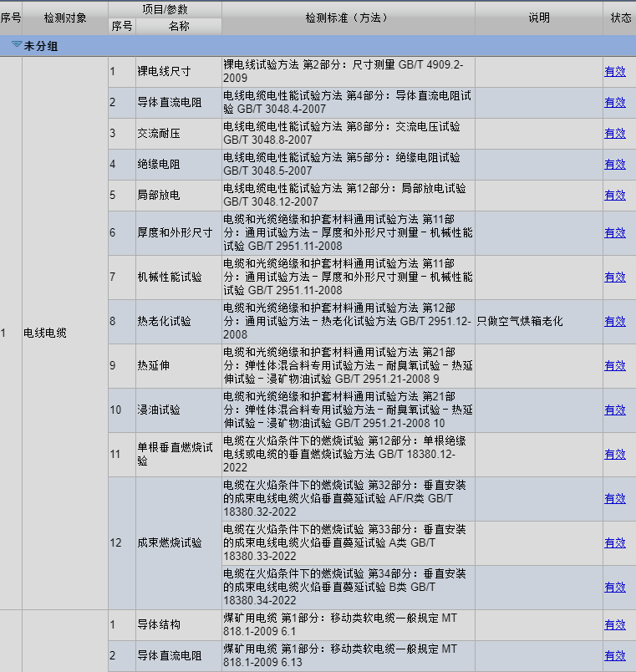Click the 检测对象 column header
Viewport: 636px width, 672px height.
[x=65, y=18]
